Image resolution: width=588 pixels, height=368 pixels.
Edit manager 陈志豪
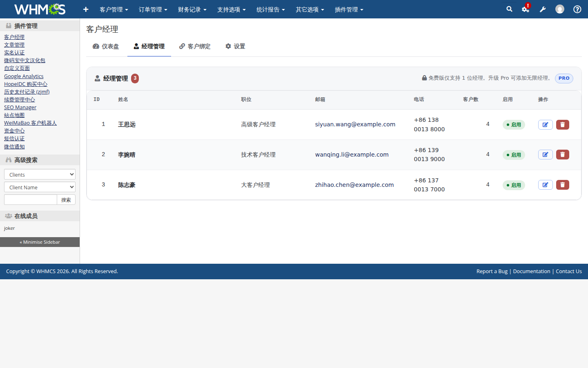[546, 185]
